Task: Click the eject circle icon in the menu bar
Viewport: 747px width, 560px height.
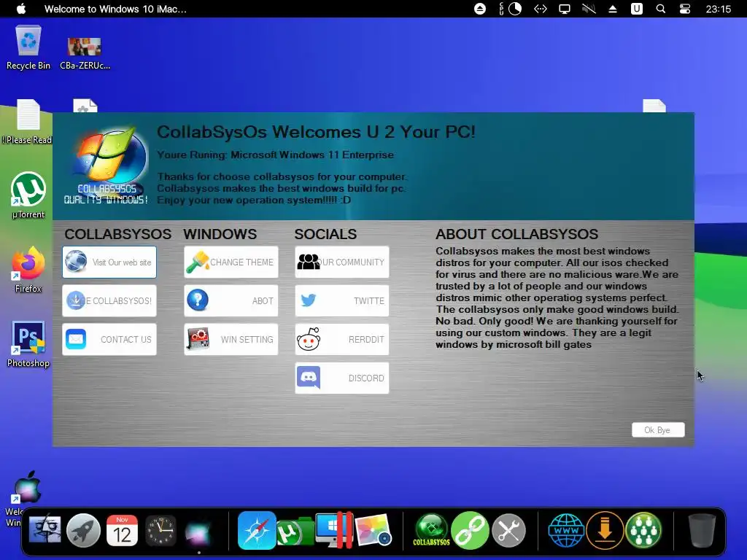Action: 480,9
